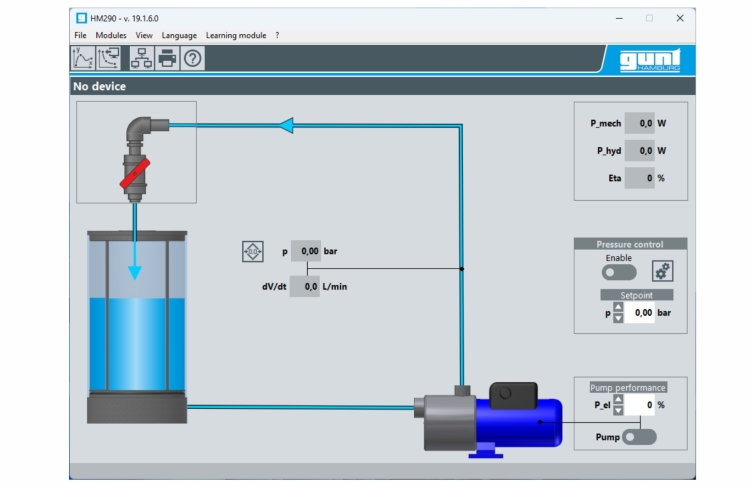Click the Pump performance label

[628, 387]
